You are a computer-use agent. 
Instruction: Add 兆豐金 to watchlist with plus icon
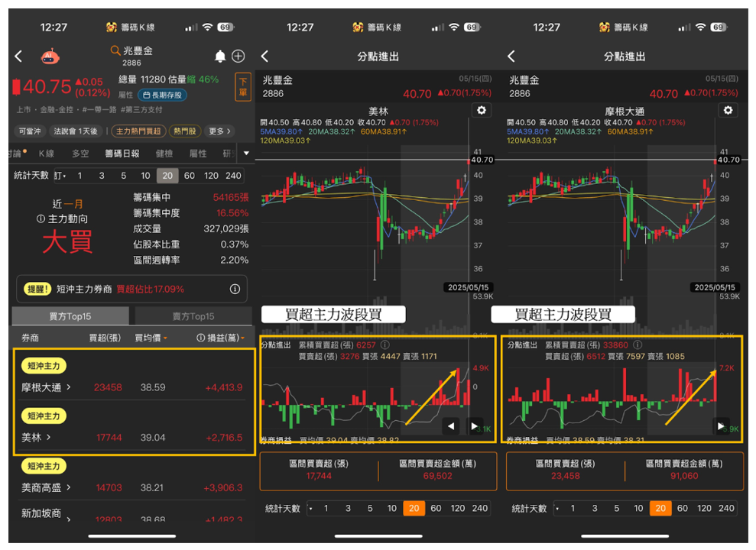(238, 57)
